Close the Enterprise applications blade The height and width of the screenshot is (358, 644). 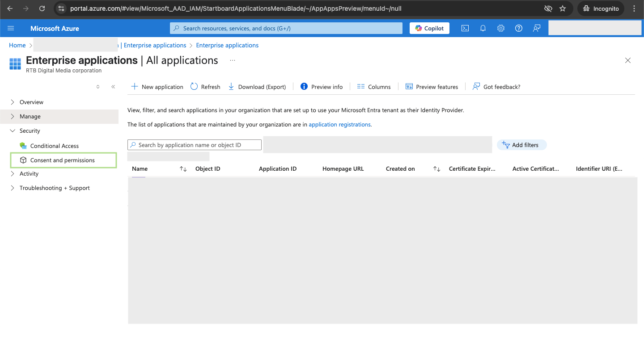click(628, 60)
